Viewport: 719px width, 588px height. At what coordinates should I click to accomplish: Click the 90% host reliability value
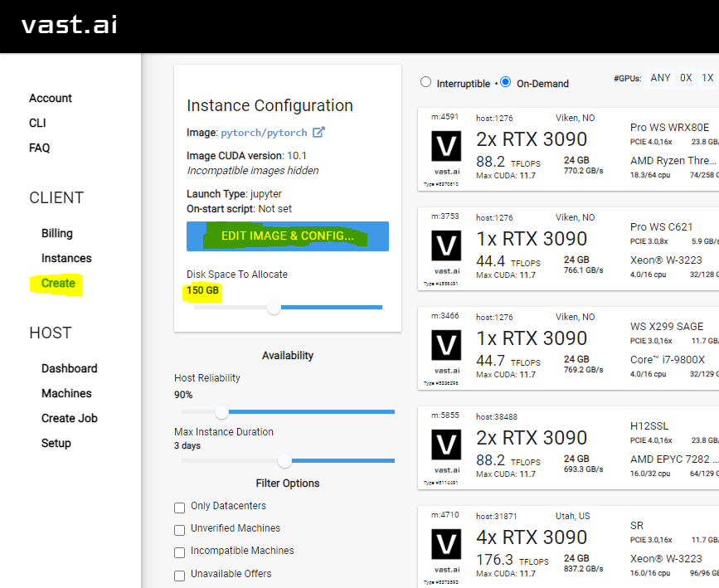point(183,395)
